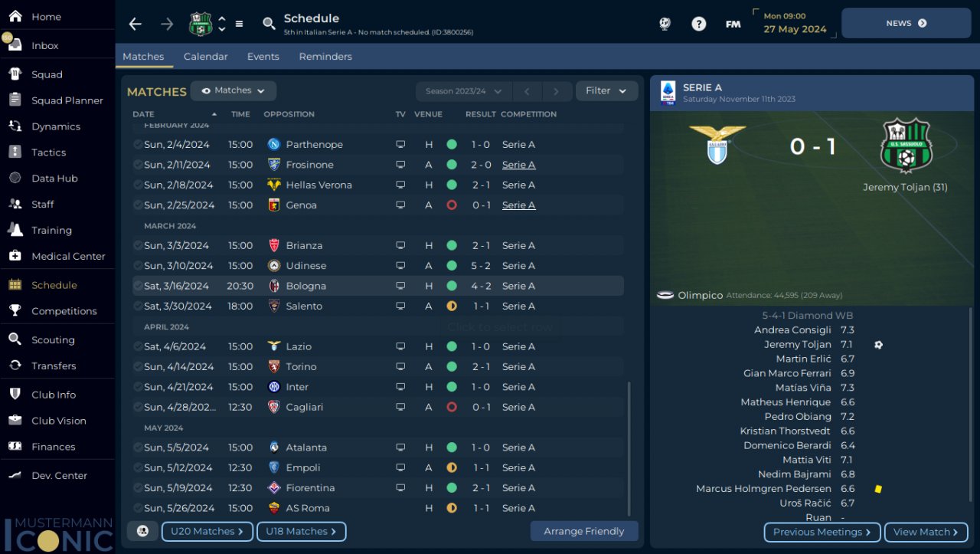Toggle the check circle for the Lazio match
The height and width of the screenshot is (554, 980).
(x=138, y=346)
